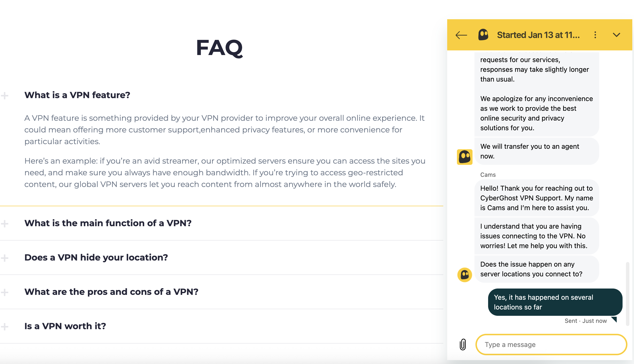Click Cams' round avatar beside server question
The height and width of the screenshot is (364, 634).
pos(464,275)
